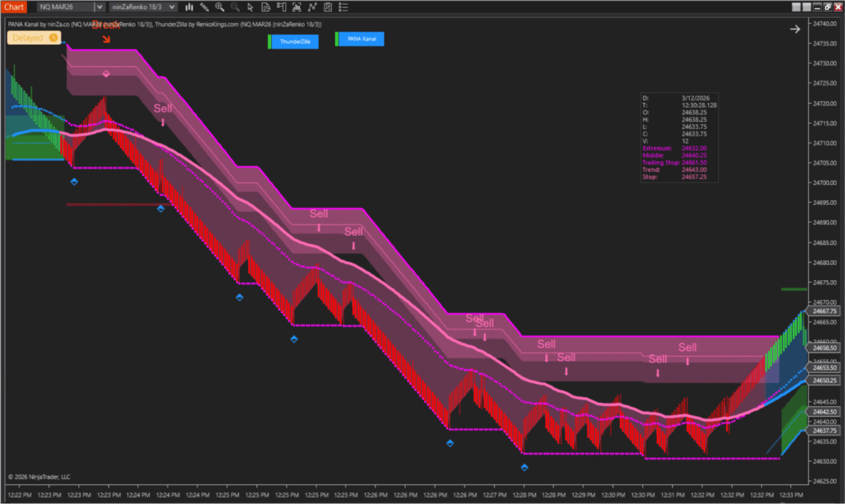Click the right arrow scroll-to-latest icon

click(x=795, y=29)
